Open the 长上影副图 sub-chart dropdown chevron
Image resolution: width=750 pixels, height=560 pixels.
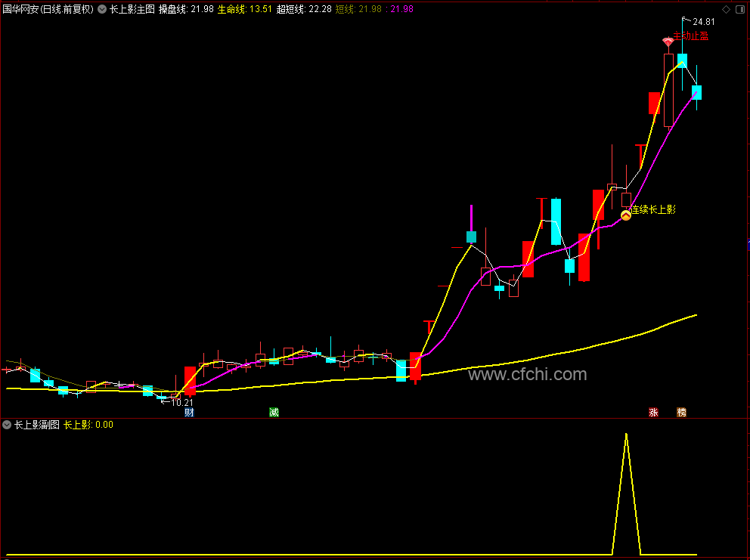pyautogui.click(x=7, y=425)
